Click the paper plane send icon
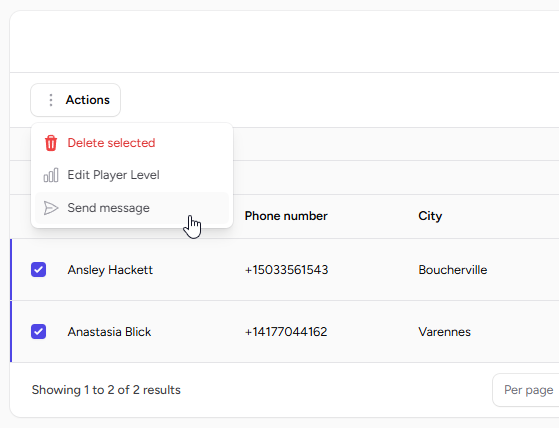559x428 pixels. point(51,208)
